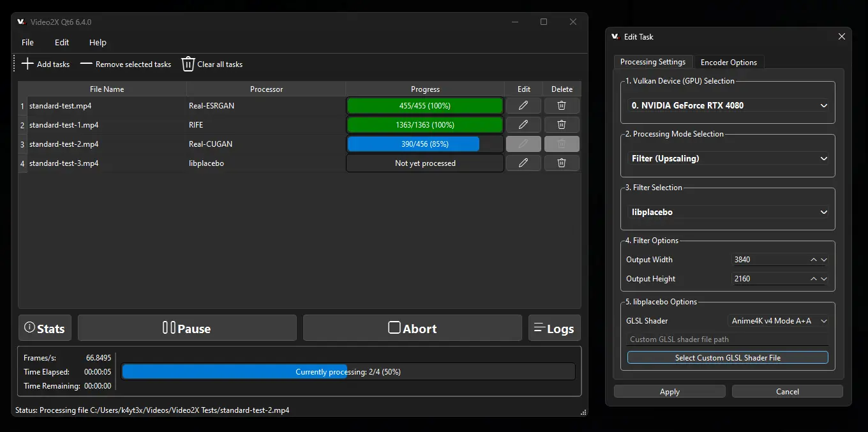Image resolution: width=868 pixels, height=432 pixels.
Task: Open the Help menu
Action: [98, 42]
